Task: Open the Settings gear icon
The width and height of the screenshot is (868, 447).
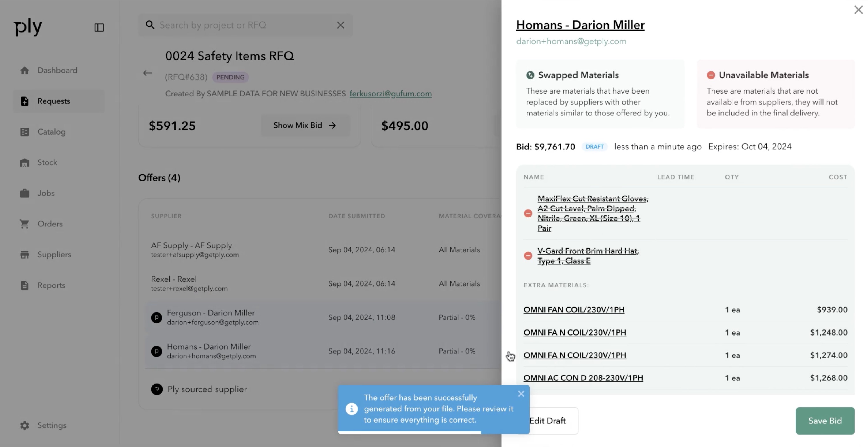Action: point(24,425)
